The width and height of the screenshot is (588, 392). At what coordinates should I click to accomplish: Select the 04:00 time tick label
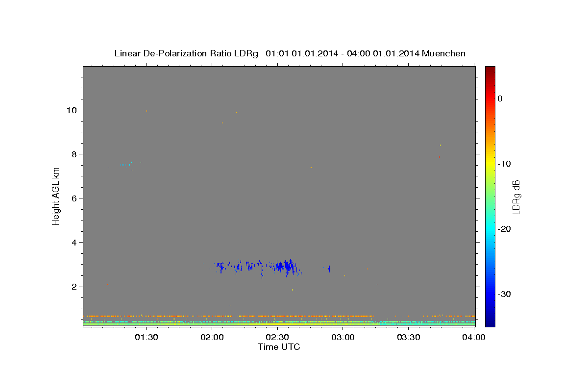[x=474, y=337]
